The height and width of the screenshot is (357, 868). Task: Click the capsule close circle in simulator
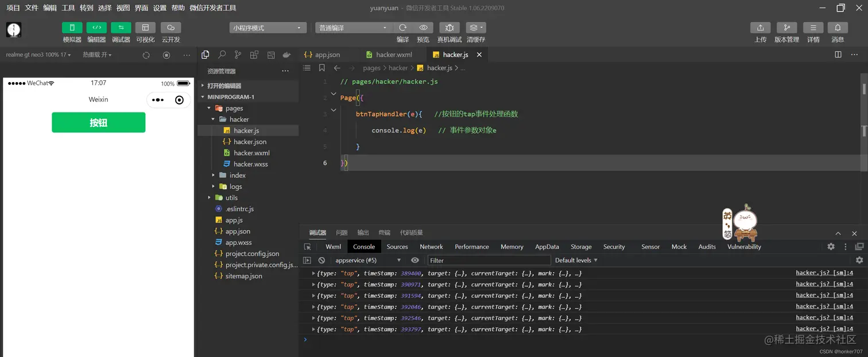180,100
